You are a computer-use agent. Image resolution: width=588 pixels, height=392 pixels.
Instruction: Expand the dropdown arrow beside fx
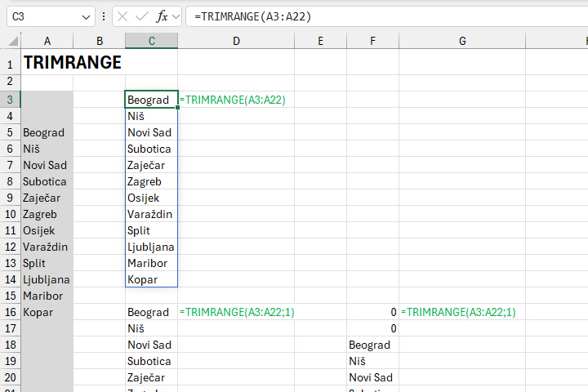[x=176, y=16]
